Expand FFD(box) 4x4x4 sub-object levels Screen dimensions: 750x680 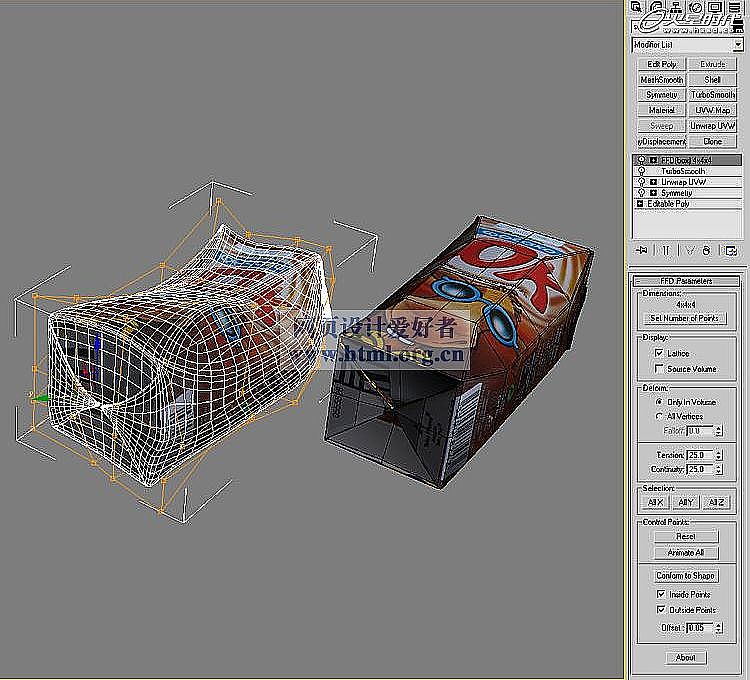pos(653,160)
